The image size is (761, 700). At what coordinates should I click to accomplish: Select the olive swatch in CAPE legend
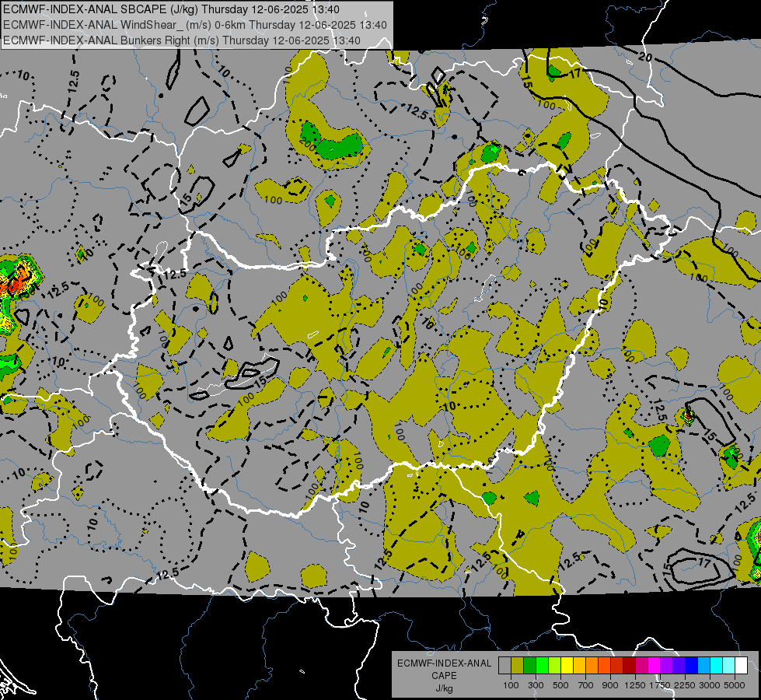tap(518, 666)
